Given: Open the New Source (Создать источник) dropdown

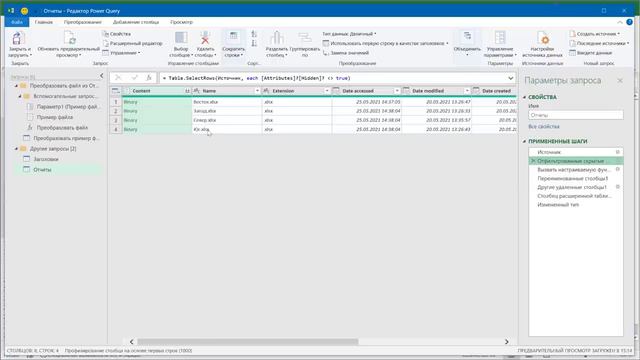Looking at the screenshot, I should pos(595,34).
